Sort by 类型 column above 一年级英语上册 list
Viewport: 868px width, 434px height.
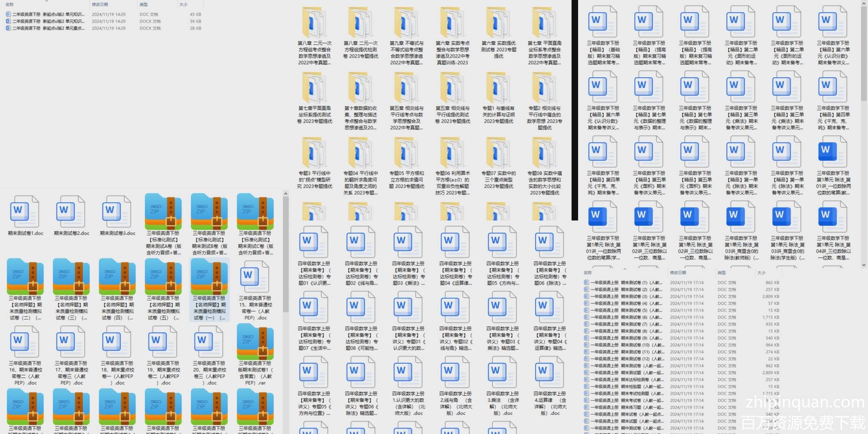[722, 273]
